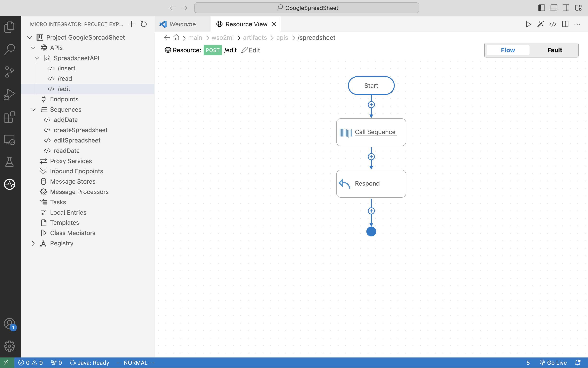Select the Respond node
588x368 pixels.
[371, 184]
